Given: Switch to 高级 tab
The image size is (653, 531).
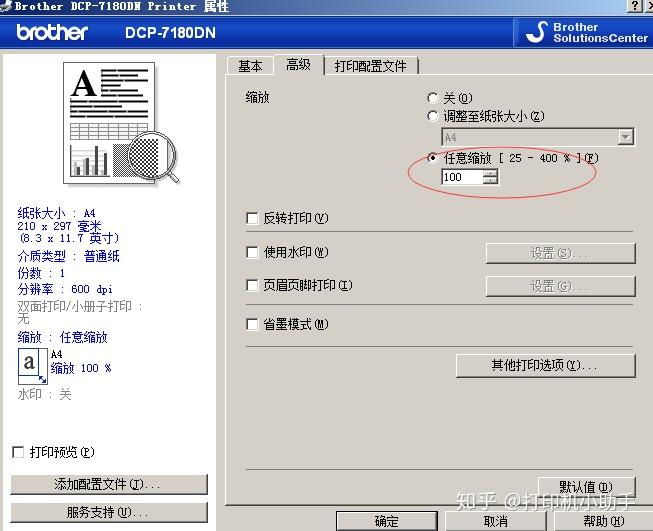Looking at the screenshot, I should (298, 65).
